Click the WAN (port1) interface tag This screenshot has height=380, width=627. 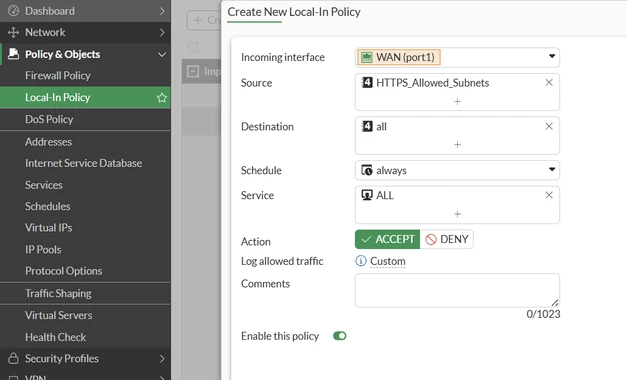coord(399,57)
